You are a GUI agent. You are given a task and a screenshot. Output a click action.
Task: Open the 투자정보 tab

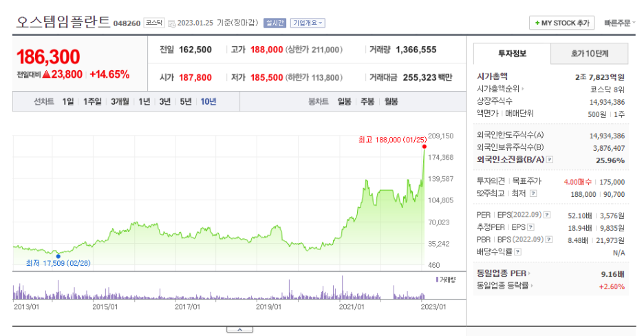coord(512,54)
